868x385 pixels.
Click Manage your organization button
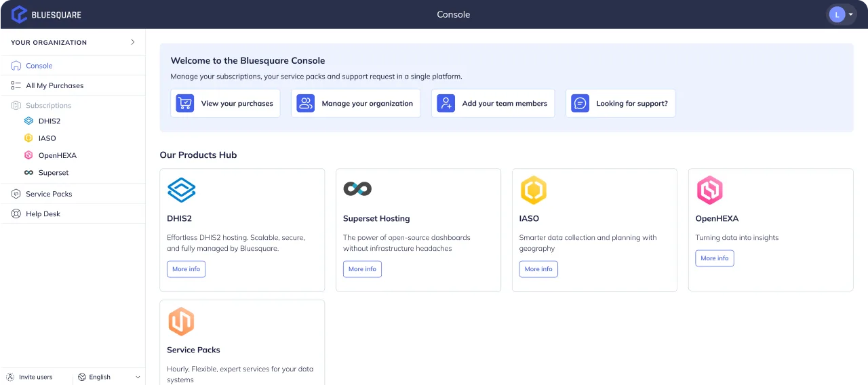point(356,103)
